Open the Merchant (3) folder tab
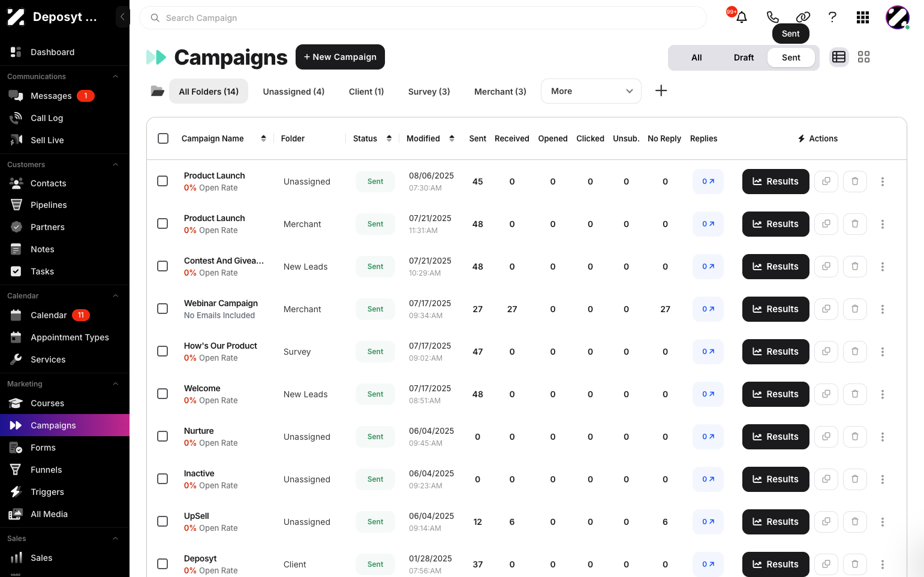 point(500,92)
